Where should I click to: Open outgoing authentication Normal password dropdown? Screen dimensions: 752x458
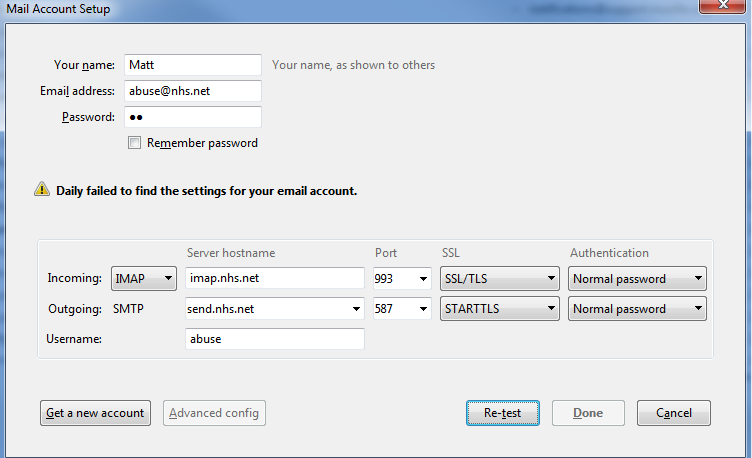tap(637, 309)
